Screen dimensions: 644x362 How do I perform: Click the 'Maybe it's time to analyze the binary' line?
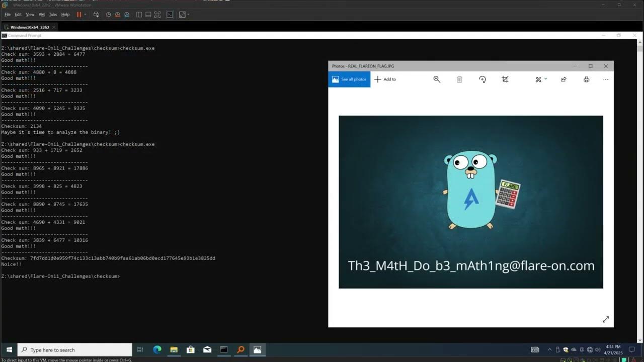[x=60, y=132]
